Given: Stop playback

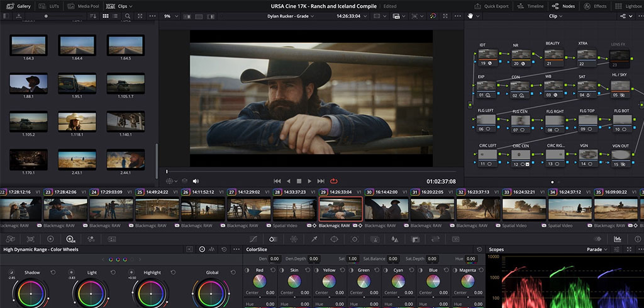Looking at the screenshot, I should [x=299, y=181].
